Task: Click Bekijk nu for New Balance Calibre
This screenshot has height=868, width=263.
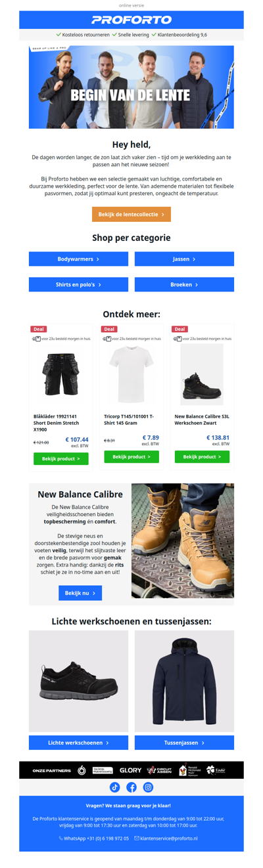Action: [80, 593]
